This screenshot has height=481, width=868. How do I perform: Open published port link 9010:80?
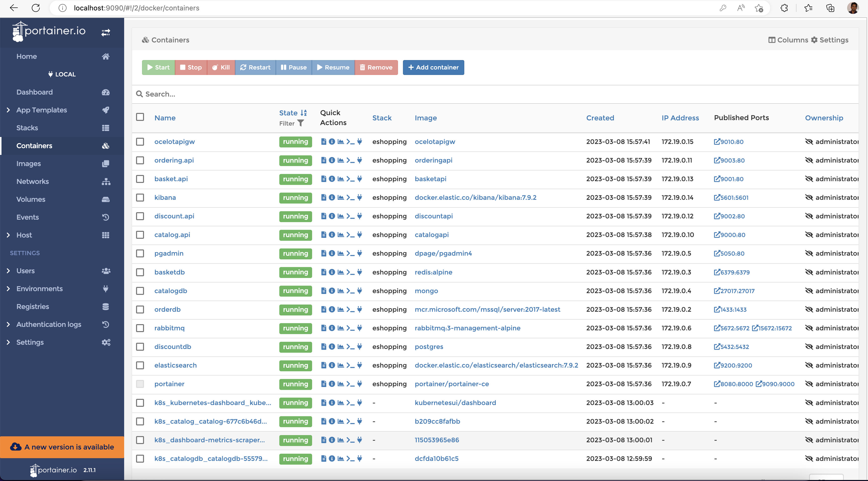point(728,142)
